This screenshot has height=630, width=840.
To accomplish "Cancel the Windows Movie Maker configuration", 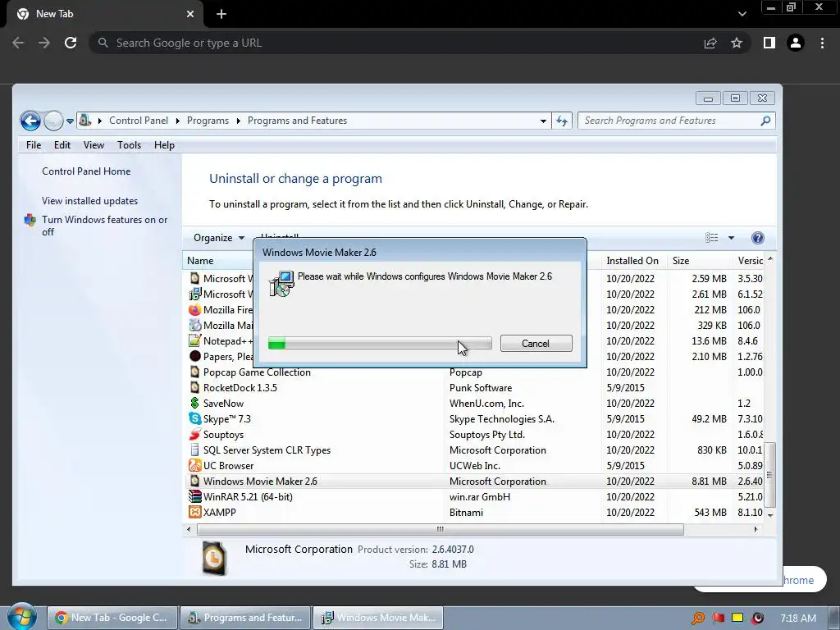I will point(536,344).
